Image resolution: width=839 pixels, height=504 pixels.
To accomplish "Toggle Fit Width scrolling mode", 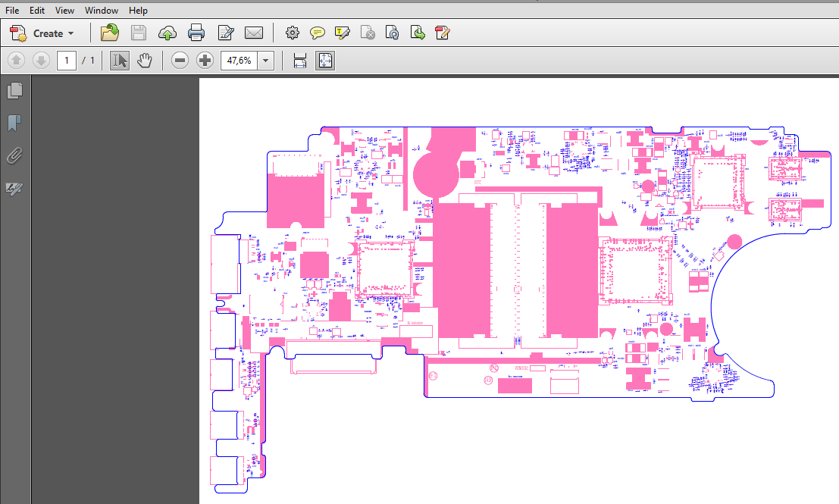I will click(299, 61).
